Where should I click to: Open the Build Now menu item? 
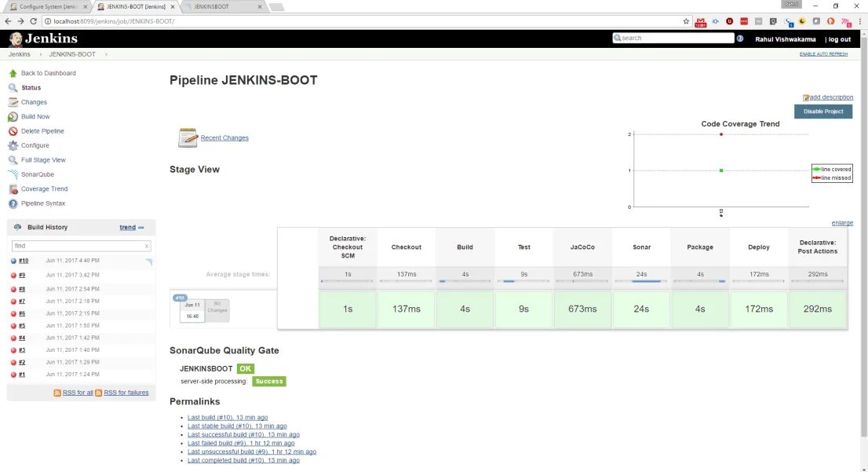[35, 116]
